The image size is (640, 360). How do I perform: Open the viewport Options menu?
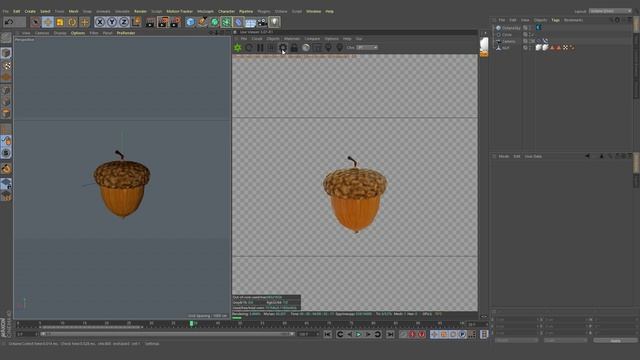[78, 33]
